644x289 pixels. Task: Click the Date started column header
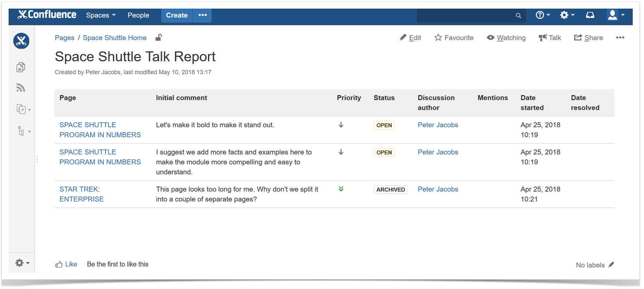(532, 103)
